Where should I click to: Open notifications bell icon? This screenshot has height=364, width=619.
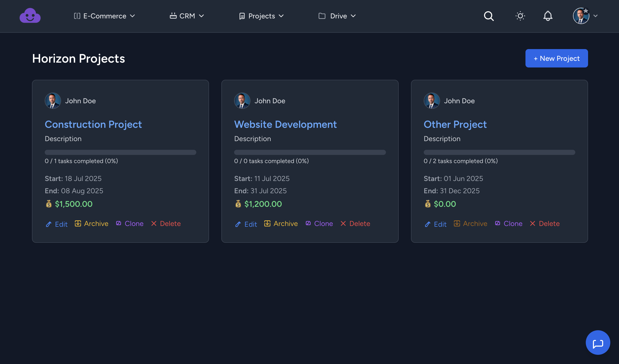pos(548,16)
